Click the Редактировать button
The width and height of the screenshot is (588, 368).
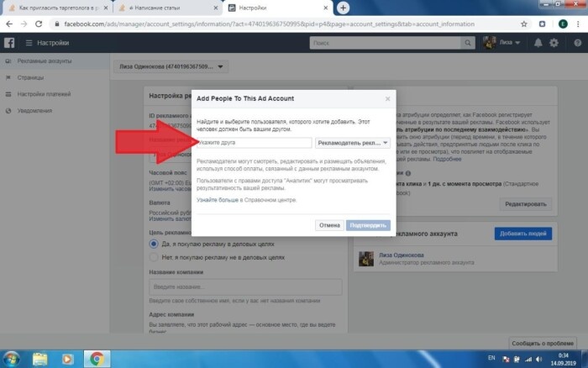click(525, 204)
